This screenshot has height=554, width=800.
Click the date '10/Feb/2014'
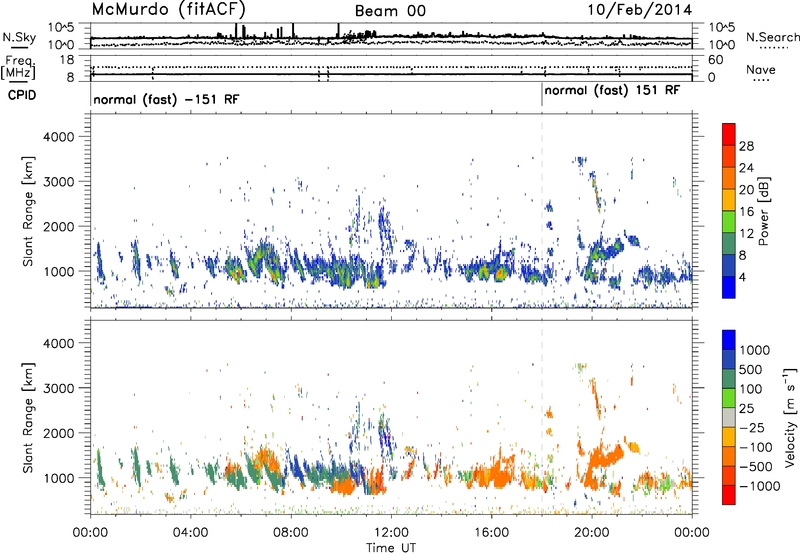[x=640, y=9]
